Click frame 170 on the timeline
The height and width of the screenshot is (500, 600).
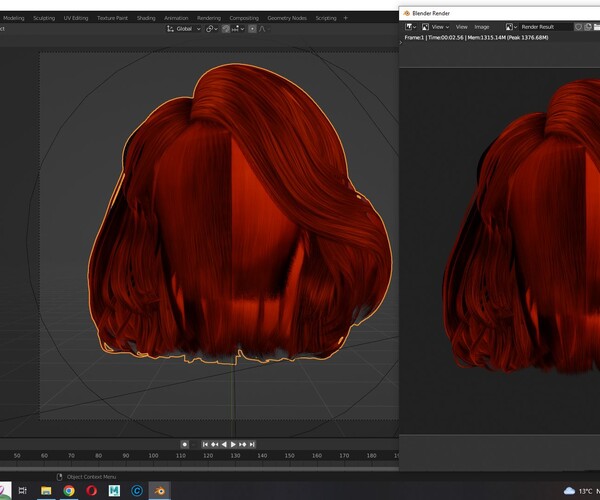[x=344, y=456]
